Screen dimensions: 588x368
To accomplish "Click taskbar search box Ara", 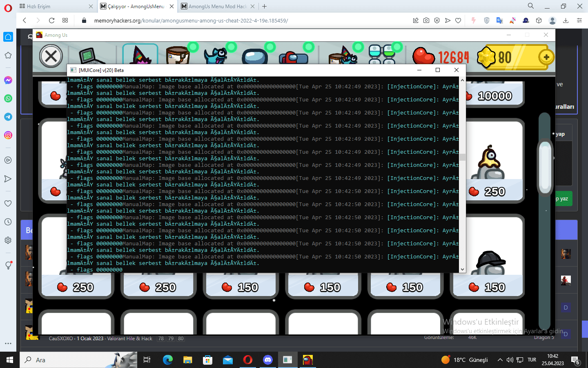I will tap(78, 360).
